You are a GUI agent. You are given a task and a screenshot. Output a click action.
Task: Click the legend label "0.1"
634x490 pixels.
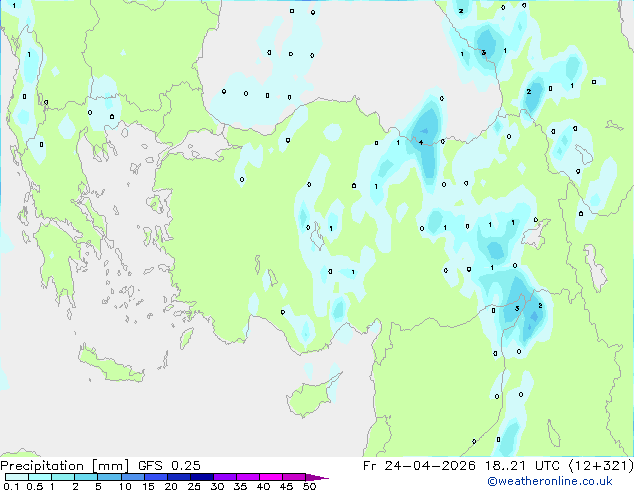[x=11, y=486]
